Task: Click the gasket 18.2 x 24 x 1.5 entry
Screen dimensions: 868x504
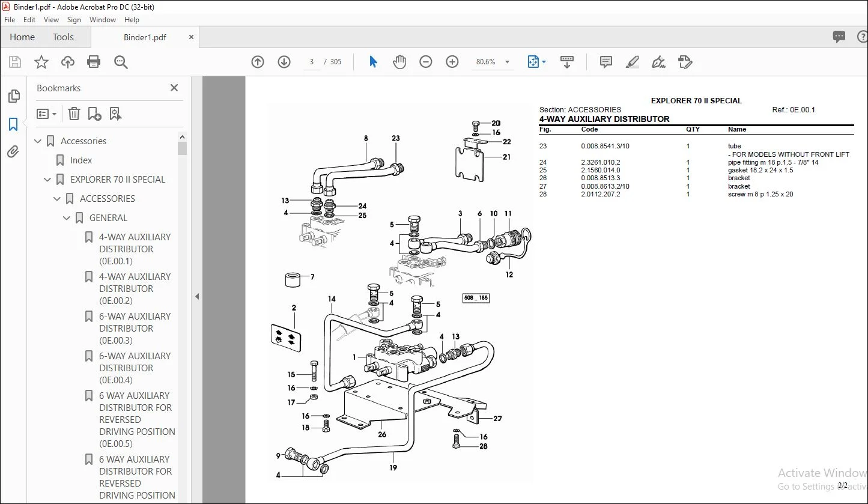Action: tap(760, 170)
